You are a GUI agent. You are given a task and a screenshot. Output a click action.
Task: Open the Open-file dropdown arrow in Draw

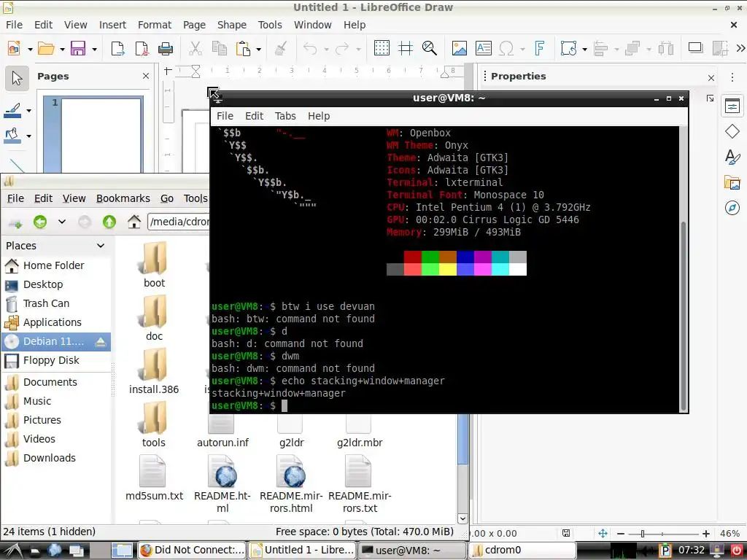coord(62,49)
